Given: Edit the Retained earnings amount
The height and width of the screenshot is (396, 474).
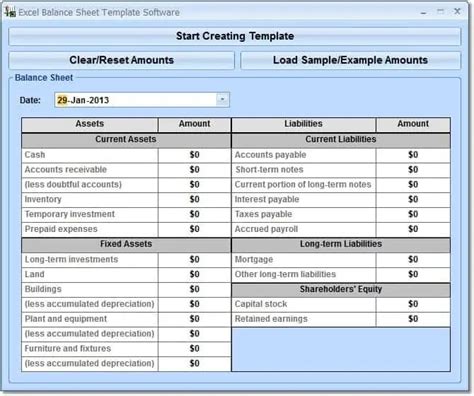Looking at the screenshot, I should (413, 319).
